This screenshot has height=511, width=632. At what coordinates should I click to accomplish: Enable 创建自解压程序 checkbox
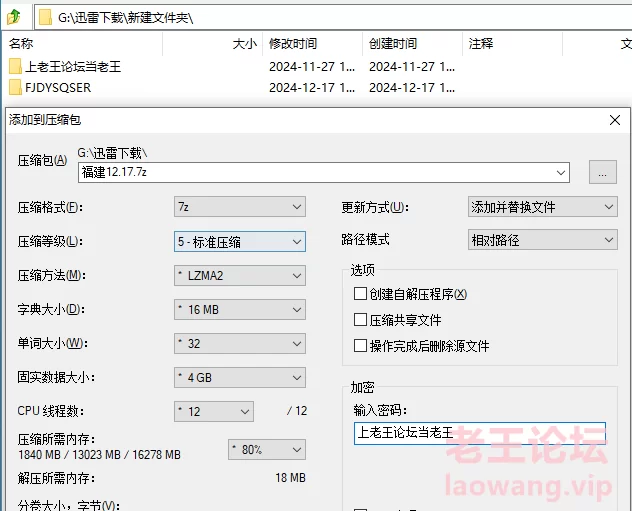tap(360, 294)
